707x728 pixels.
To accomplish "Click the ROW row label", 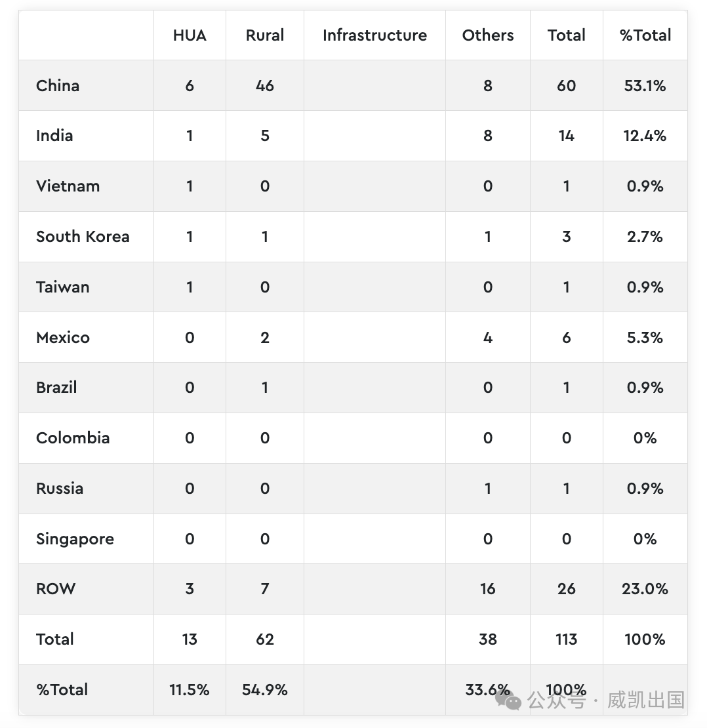I will point(56,589).
